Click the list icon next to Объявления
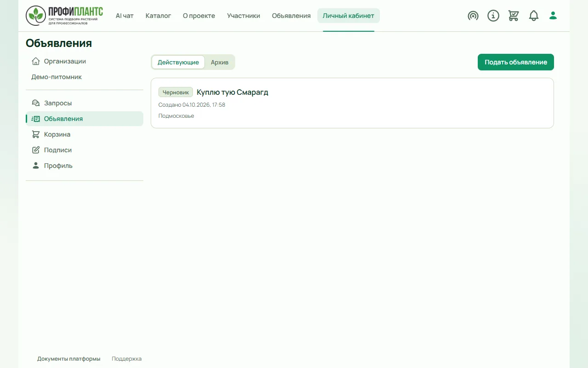This screenshot has height=368, width=588. 36,119
